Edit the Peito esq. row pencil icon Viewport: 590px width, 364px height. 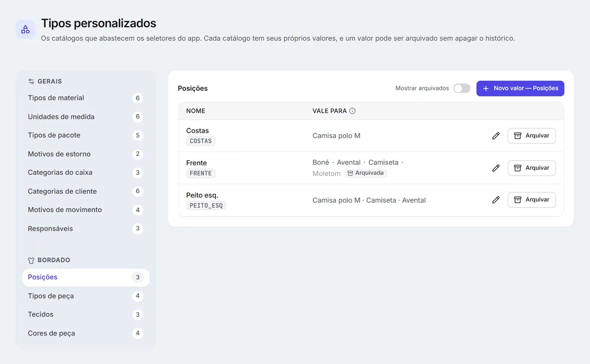pyautogui.click(x=496, y=200)
